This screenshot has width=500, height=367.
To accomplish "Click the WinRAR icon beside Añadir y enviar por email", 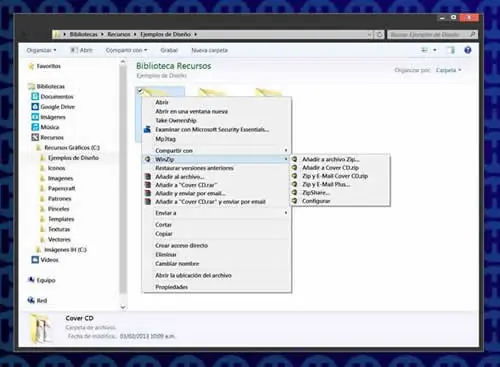I will pyautogui.click(x=148, y=193).
